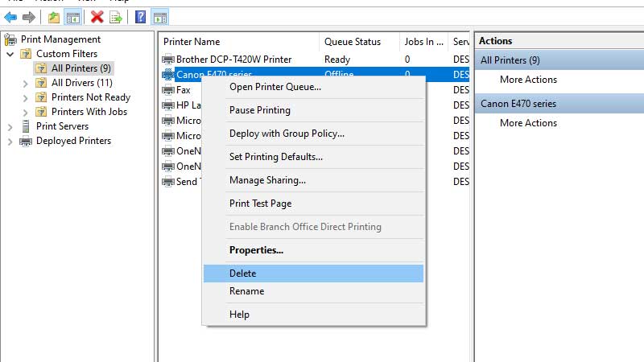This screenshot has width=644, height=362.
Task: Expand the All Drivers (11) node
Action: click(x=26, y=84)
